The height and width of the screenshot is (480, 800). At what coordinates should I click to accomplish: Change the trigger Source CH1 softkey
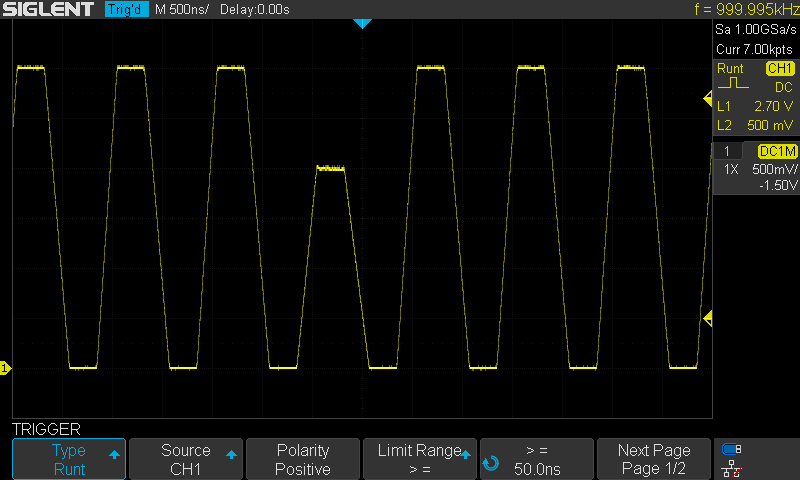click(x=186, y=459)
